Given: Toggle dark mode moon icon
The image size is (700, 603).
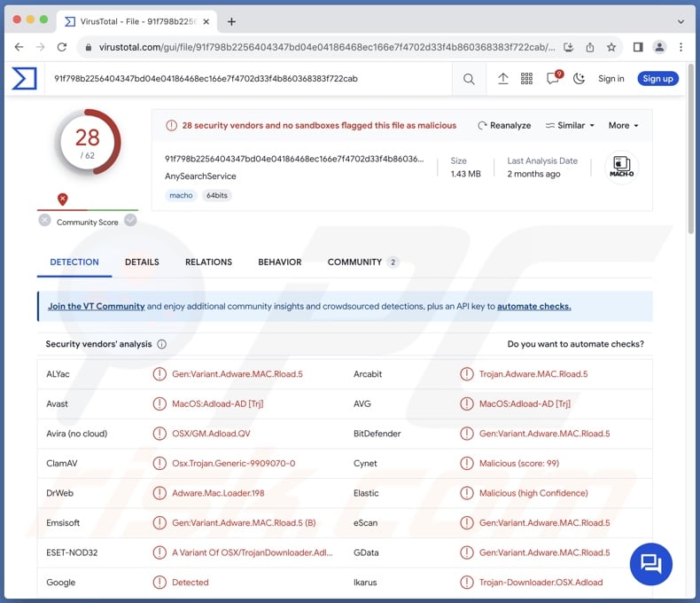Looking at the screenshot, I should point(579,79).
